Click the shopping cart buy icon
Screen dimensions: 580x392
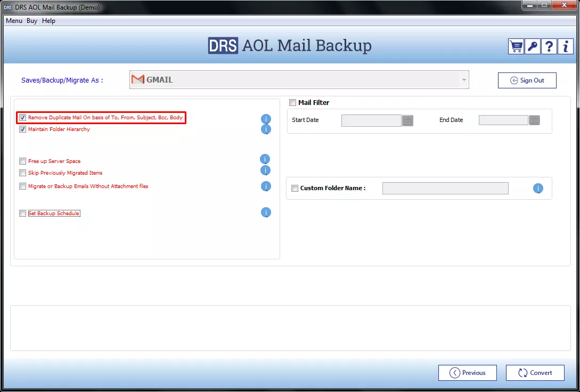click(x=516, y=46)
